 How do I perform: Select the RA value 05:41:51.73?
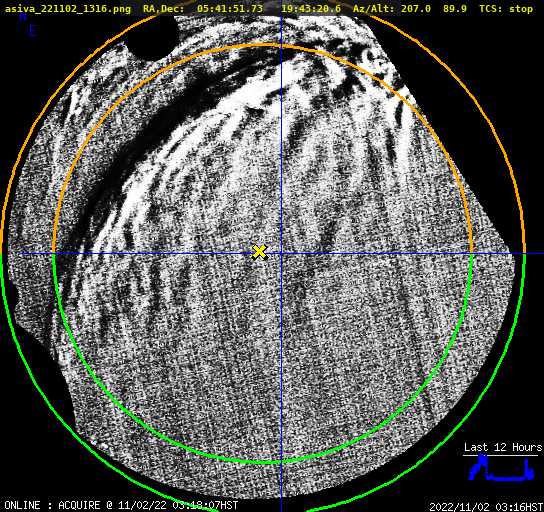point(230,9)
